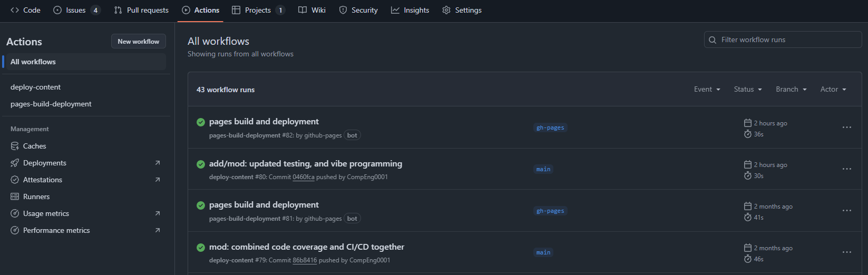The height and width of the screenshot is (275, 868).
Task: Click the Runners icon in sidebar
Action: (15, 197)
